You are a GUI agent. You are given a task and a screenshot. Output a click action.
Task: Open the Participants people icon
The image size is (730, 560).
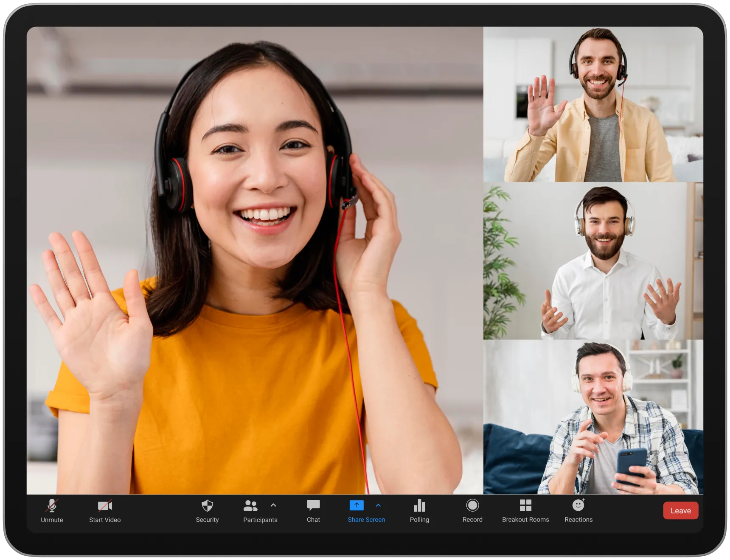(x=250, y=505)
